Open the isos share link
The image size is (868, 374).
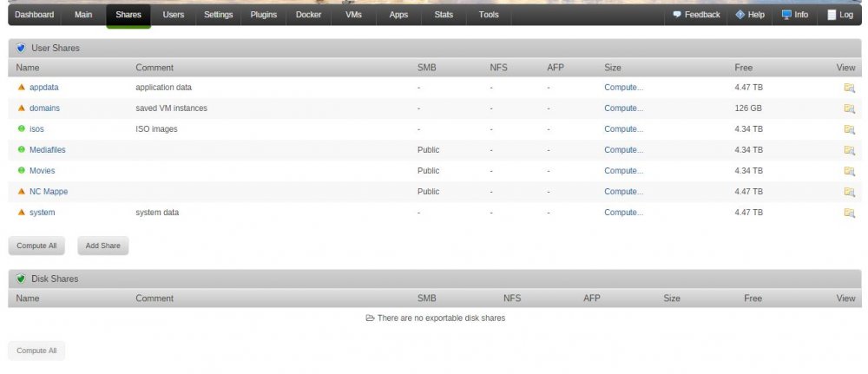click(36, 129)
